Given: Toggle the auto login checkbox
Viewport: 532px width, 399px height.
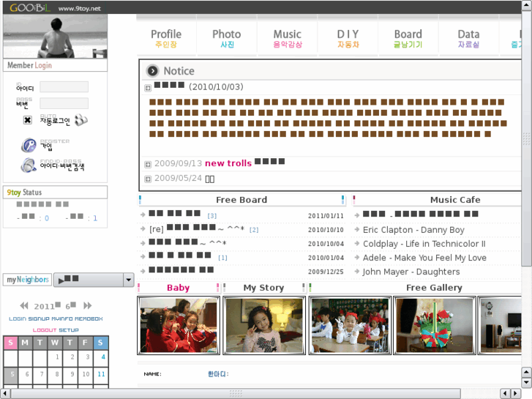Looking at the screenshot, I should (x=28, y=120).
